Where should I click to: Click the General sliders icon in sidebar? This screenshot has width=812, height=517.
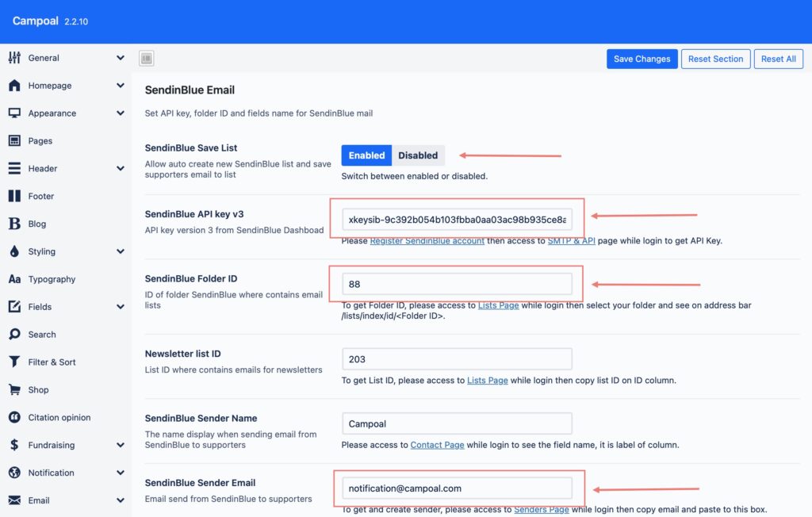coord(14,58)
